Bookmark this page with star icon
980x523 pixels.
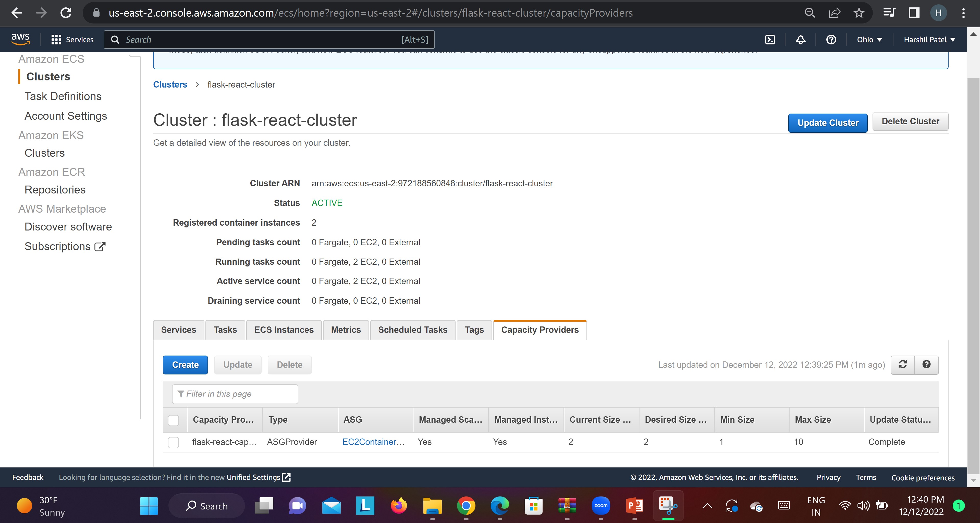point(859,13)
